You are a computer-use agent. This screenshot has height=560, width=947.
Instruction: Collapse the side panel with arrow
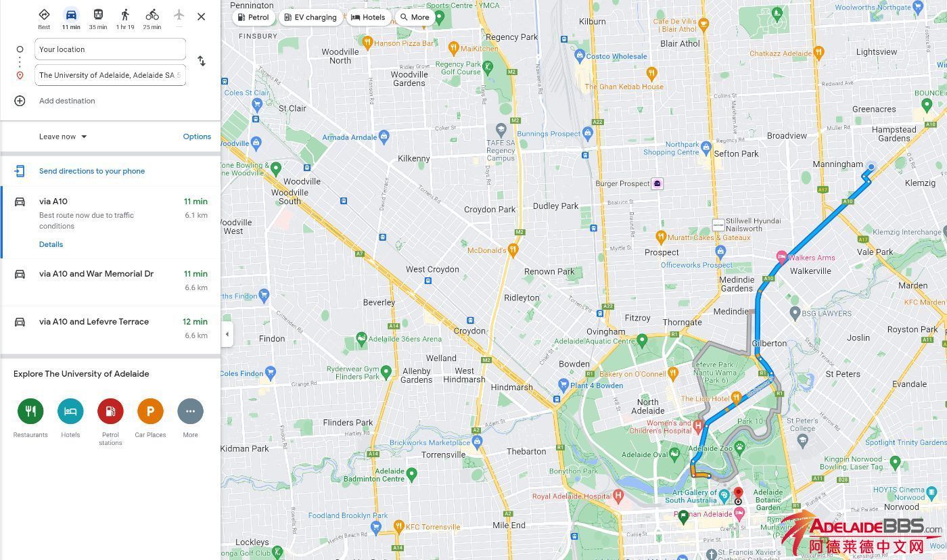coord(227,334)
